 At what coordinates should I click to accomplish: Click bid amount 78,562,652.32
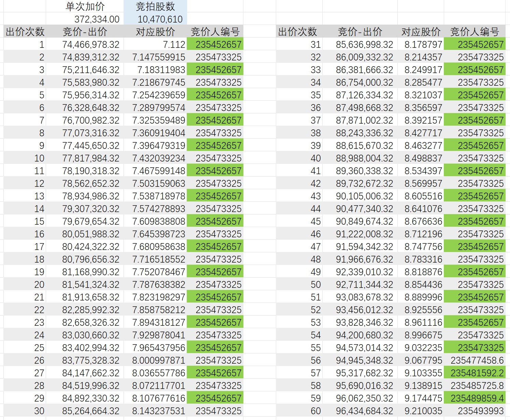click(x=85, y=183)
